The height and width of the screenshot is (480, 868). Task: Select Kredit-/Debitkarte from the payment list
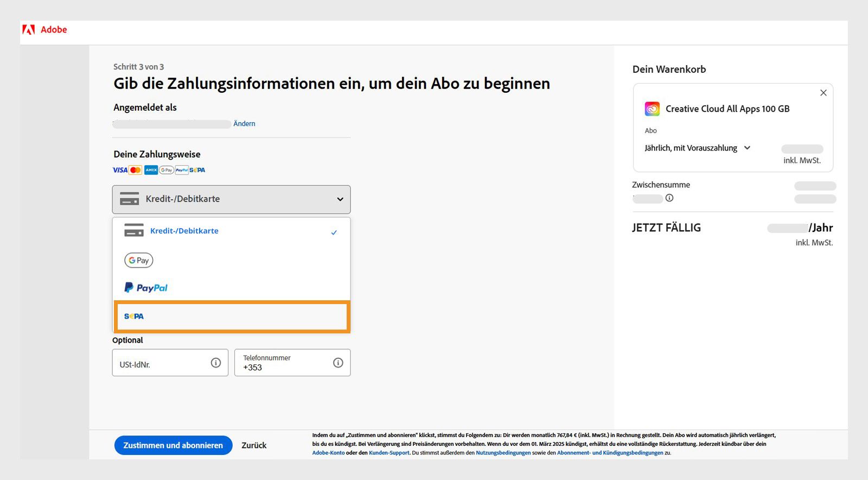[x=231, y=231]
